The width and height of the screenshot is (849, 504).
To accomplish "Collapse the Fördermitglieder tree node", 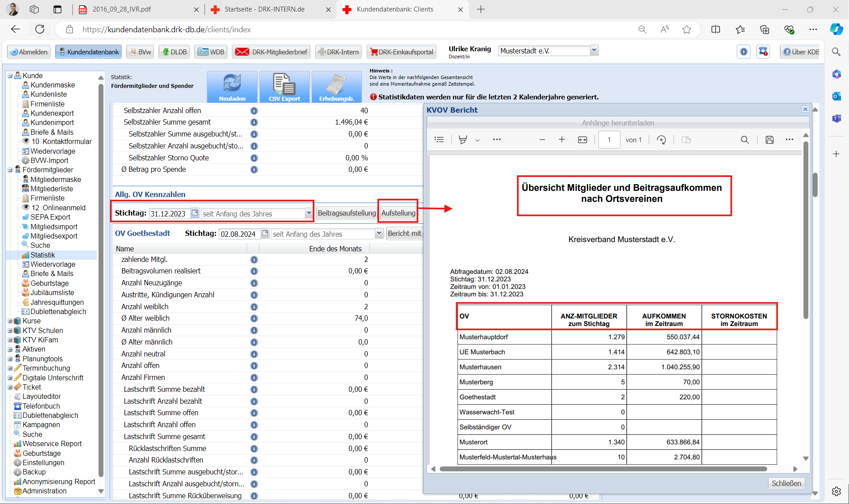I will point(10,170).
